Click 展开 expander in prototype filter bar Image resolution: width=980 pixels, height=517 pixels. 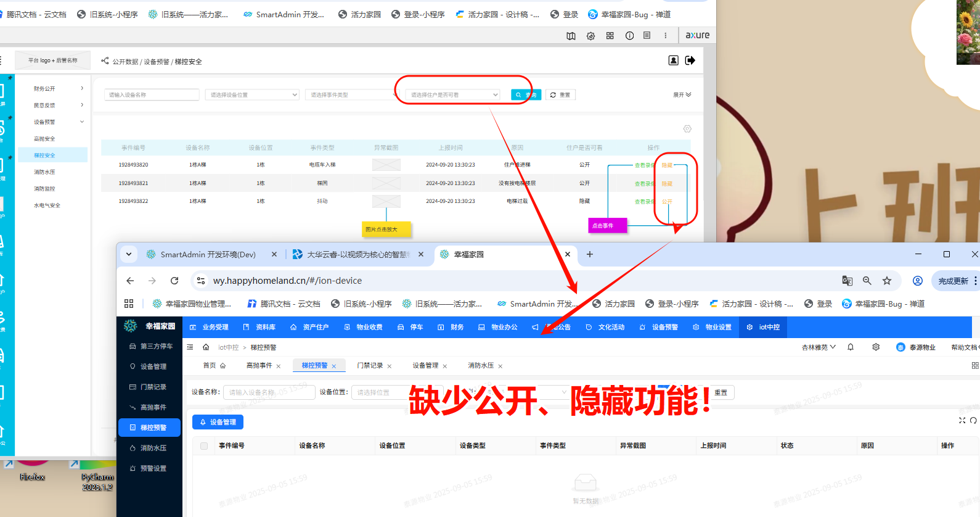(682, 95)
